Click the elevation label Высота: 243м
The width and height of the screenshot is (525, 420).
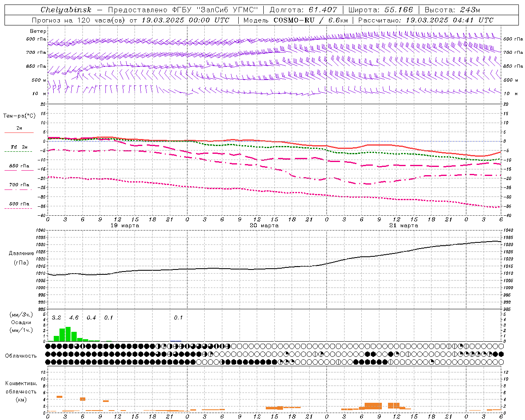(x=452, y=10)
